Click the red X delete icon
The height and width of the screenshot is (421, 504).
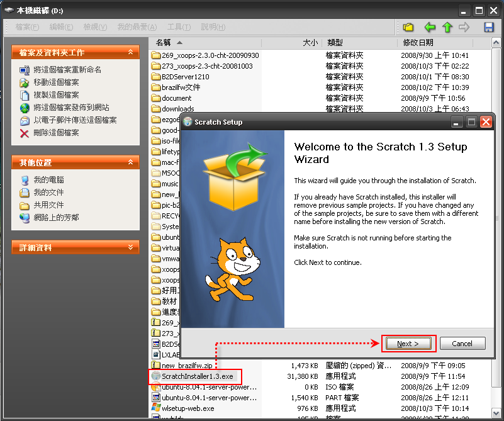(x=25, y=133)
